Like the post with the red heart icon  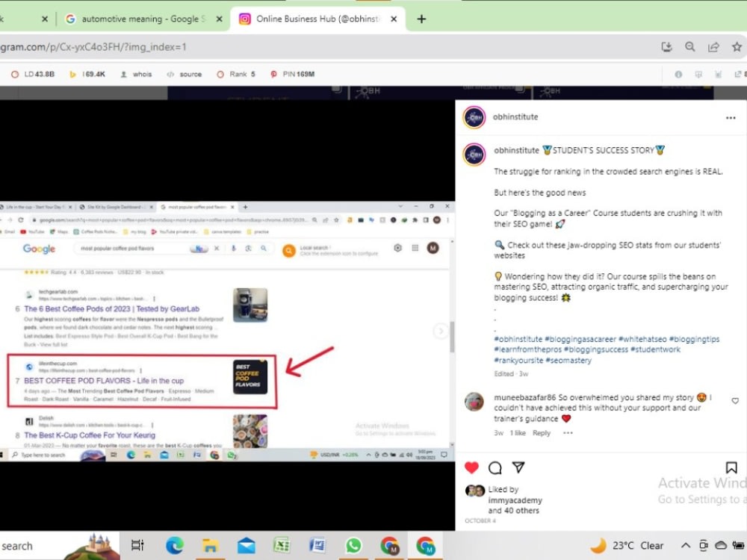coord(471,467)
